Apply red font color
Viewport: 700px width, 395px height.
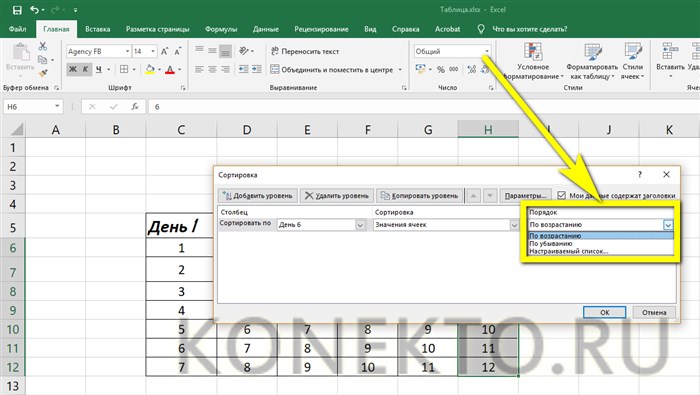[170, 69]
